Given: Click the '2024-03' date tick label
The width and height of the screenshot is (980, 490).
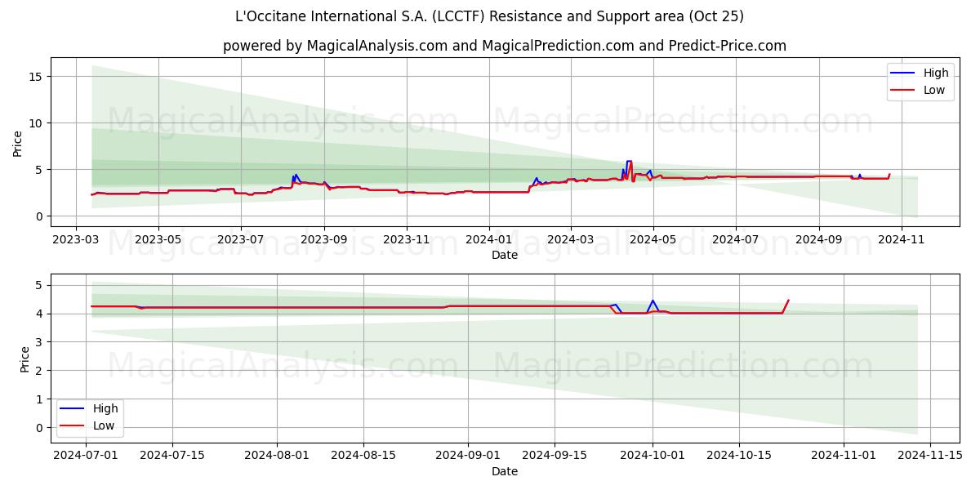Looking at the screenshot, I should tap(570, 240).
